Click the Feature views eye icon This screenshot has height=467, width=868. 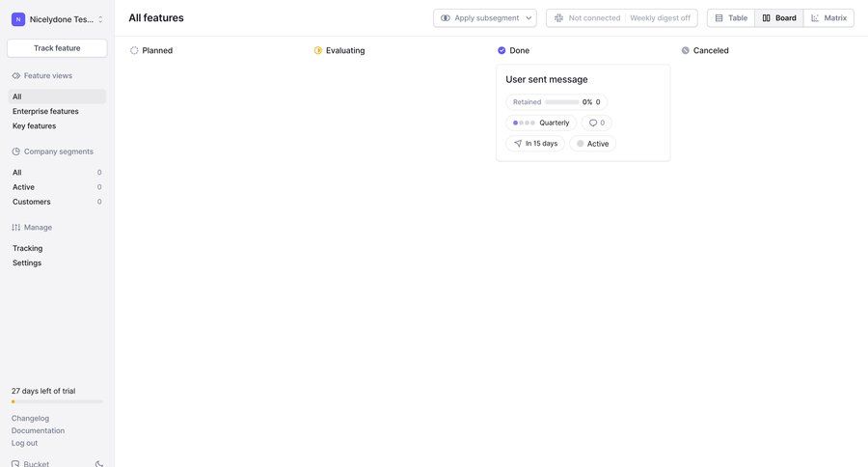coord(16,76)
